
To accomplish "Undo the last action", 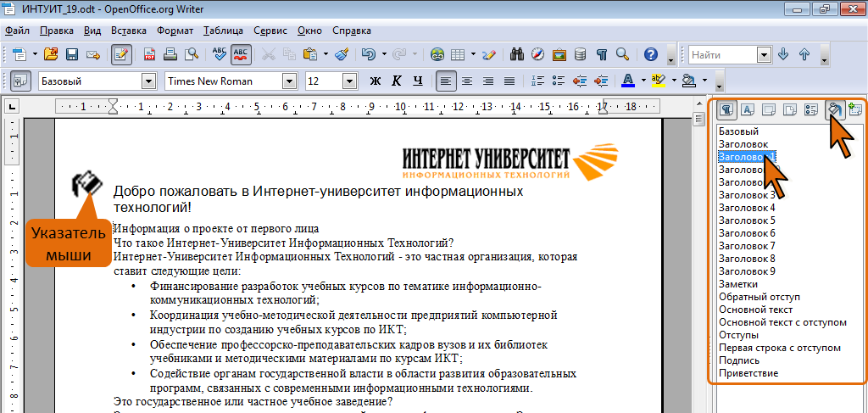I will (369, 54).
